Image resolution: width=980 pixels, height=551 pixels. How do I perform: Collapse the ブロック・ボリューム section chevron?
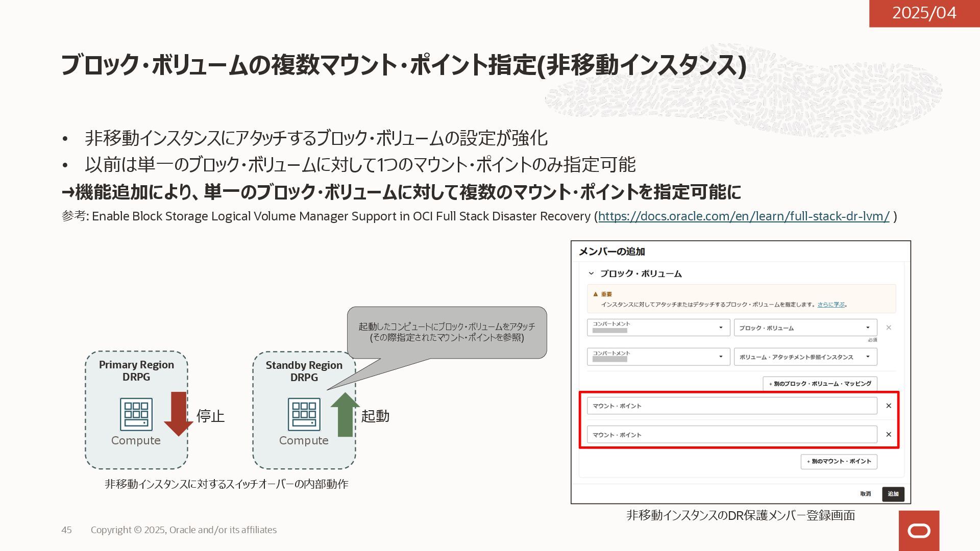pyautogui.click(x=591, y=273)
